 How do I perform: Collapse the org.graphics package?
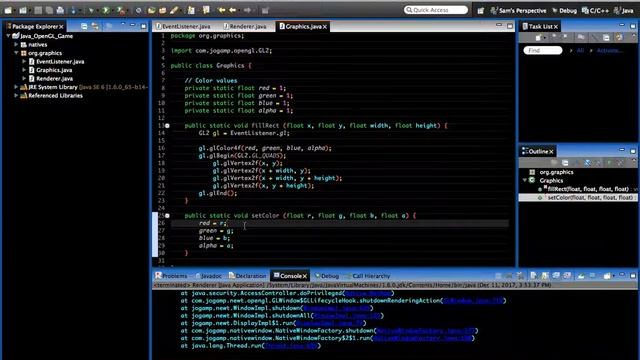click(x=16, y=53)
